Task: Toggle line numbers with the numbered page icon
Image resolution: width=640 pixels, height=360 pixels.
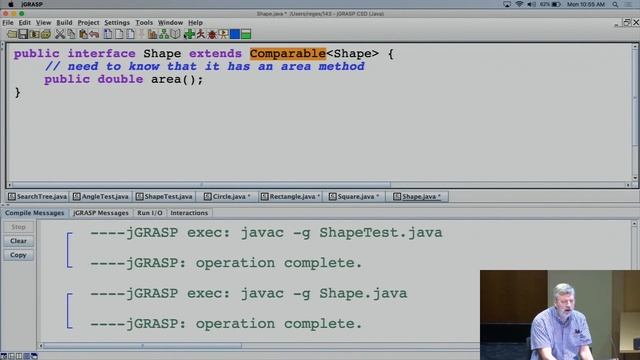Action: (130, 34)
